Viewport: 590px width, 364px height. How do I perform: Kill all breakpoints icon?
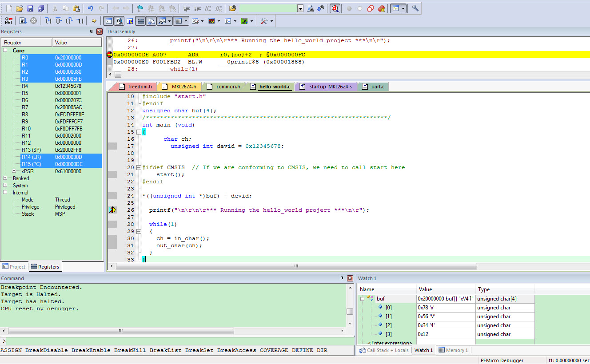tap(381, 8)
